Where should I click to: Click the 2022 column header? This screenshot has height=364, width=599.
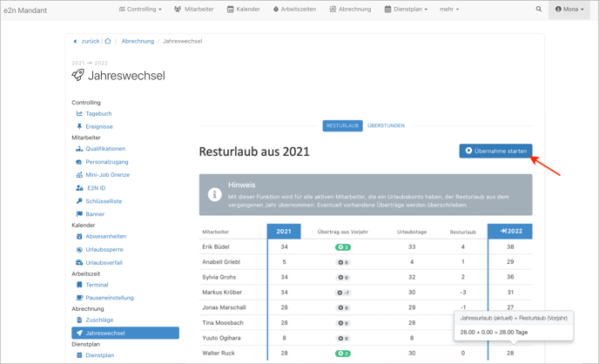tap(510, 231)
